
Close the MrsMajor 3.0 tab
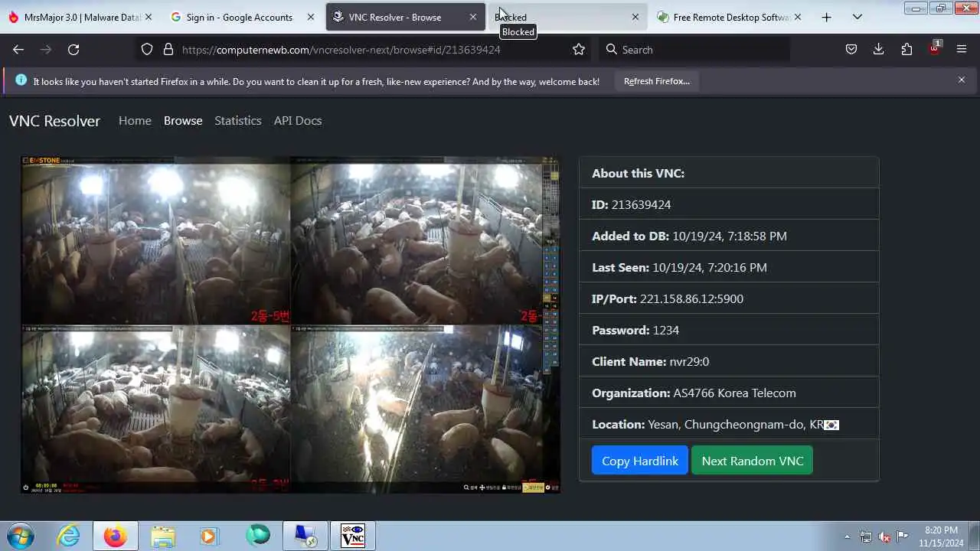point(148,17)
